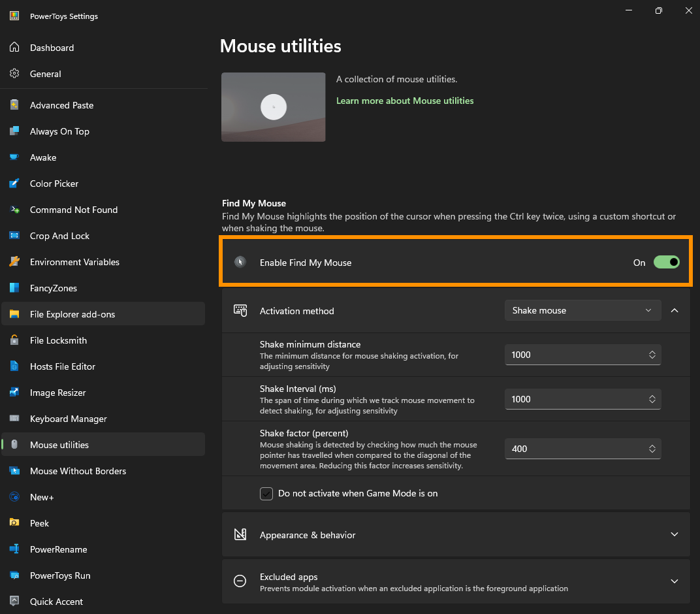The width and height of the screenshot is (700, 614).
Task: Click the Shake minimum distance value field
Action: [582, 355]
